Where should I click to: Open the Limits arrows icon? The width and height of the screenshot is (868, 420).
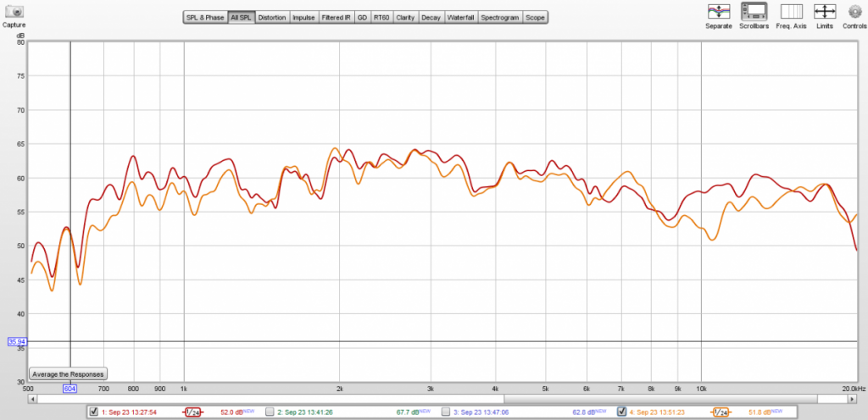pos(824,11)
